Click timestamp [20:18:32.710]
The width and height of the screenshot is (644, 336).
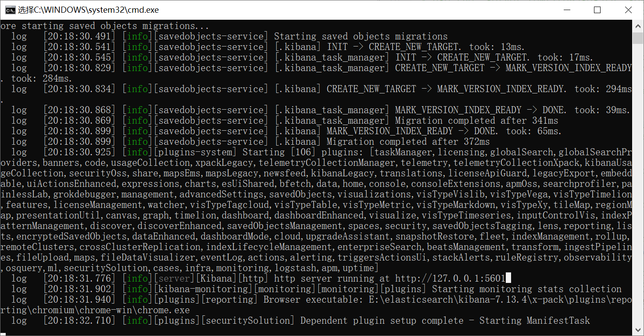[x=79, y=320]
